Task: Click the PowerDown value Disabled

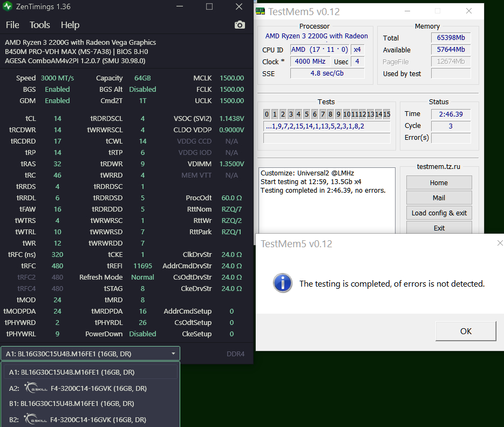Action: click(x=142, y=334)
